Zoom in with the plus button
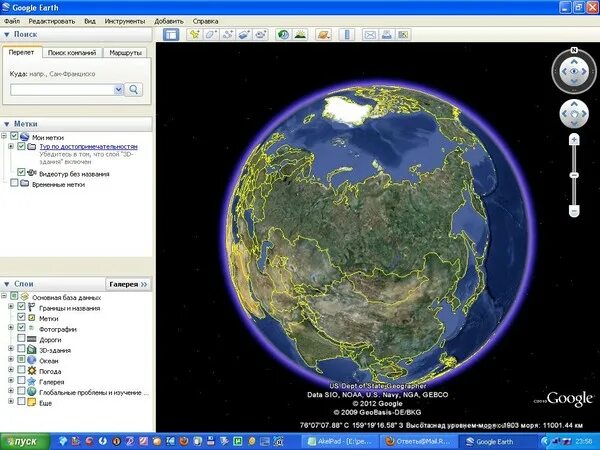600x450 pixels. [x=574, y=140]
